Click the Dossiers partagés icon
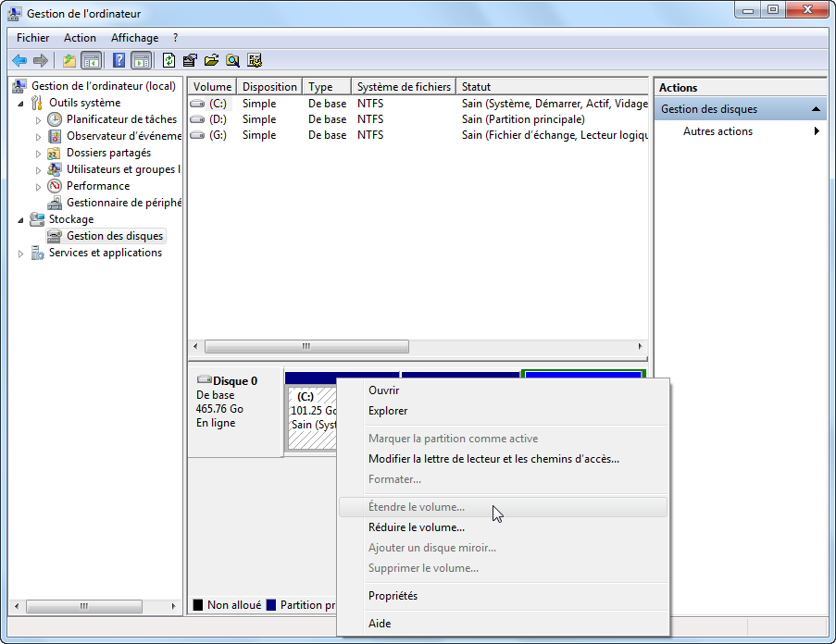 54,154
